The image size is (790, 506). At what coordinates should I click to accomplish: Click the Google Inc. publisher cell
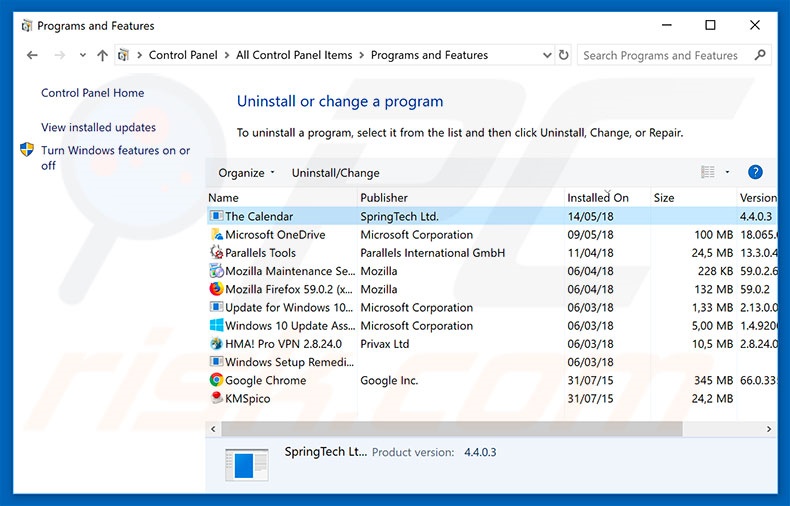389,380
